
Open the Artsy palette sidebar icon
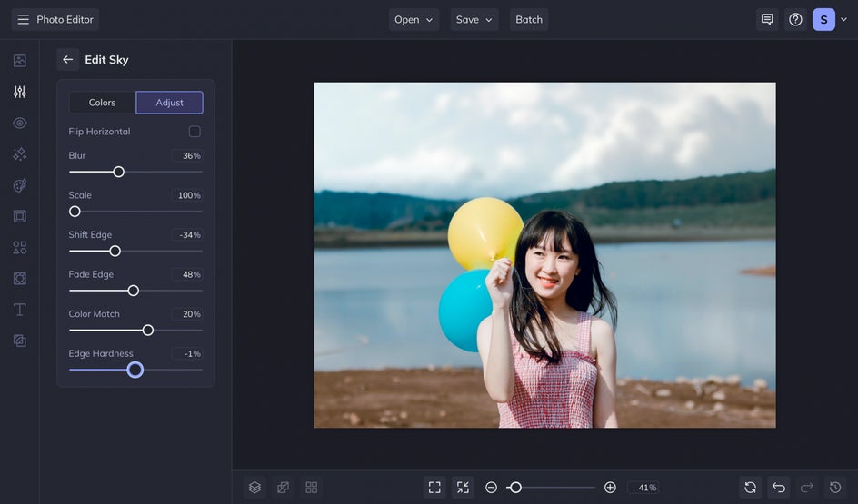[x=20, y=185]
